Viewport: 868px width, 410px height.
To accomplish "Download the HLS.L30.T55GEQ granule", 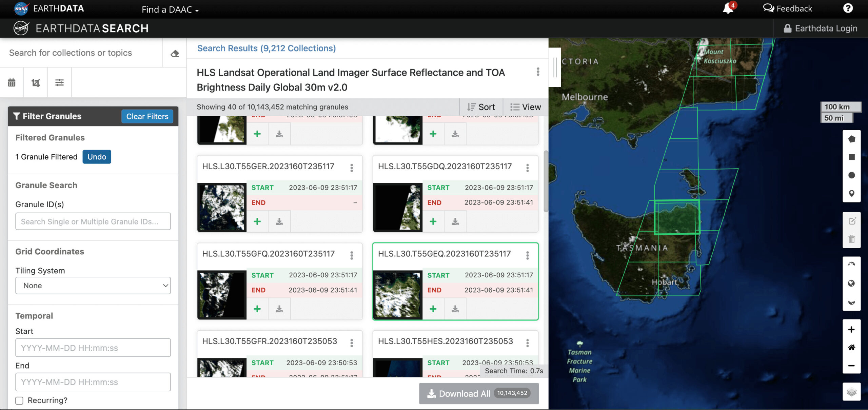I will click(455, 309).
